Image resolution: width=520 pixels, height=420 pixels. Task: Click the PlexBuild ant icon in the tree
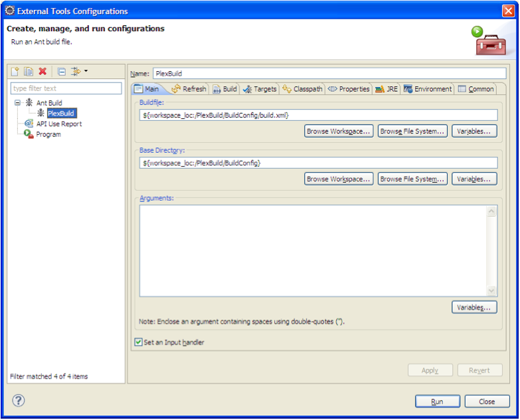click(41, 113)
